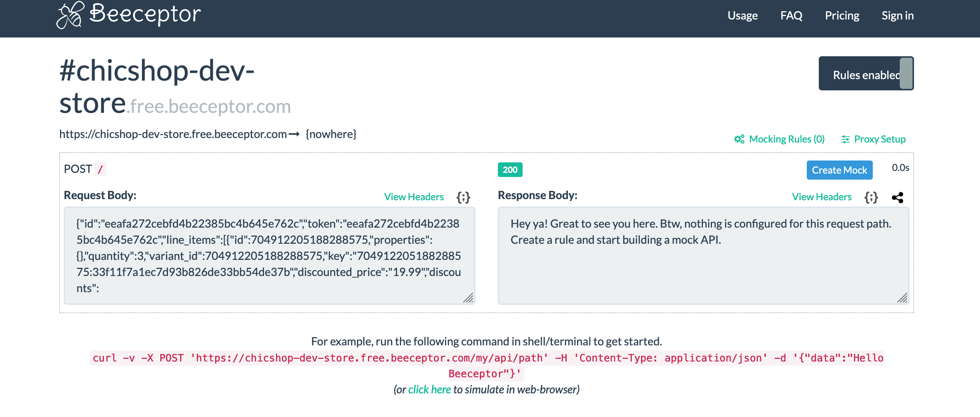View headers of the response
This screenshot has height=417, width=980.
[x=821, y=197]
